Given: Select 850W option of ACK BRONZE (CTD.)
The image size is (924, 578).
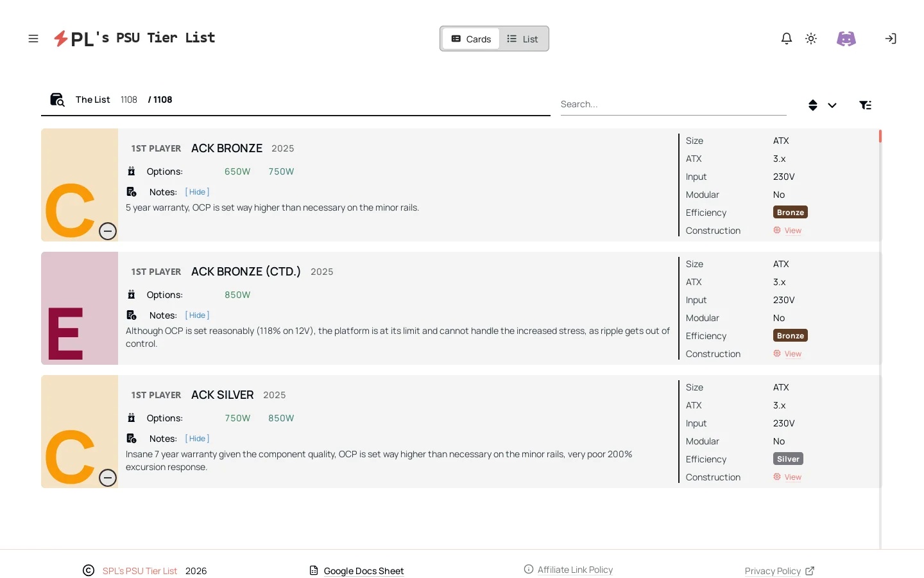Looking at the screenshot, I should [x=237, y=295].
